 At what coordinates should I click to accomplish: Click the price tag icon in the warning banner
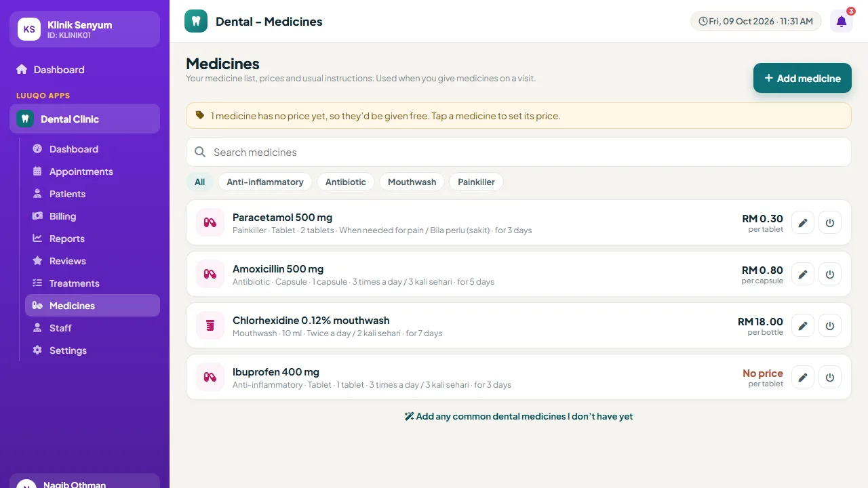[x=200, y=115]
